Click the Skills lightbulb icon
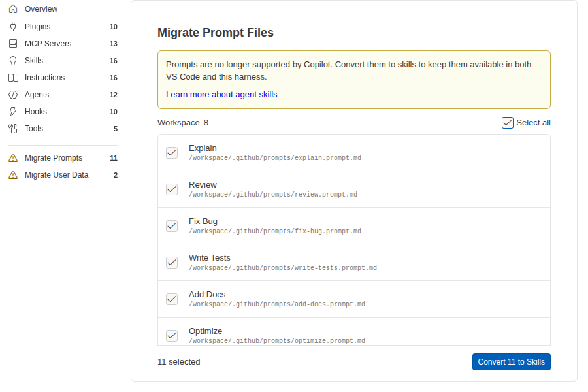Viewport: 588px width, 392px height. pos(13,61)
